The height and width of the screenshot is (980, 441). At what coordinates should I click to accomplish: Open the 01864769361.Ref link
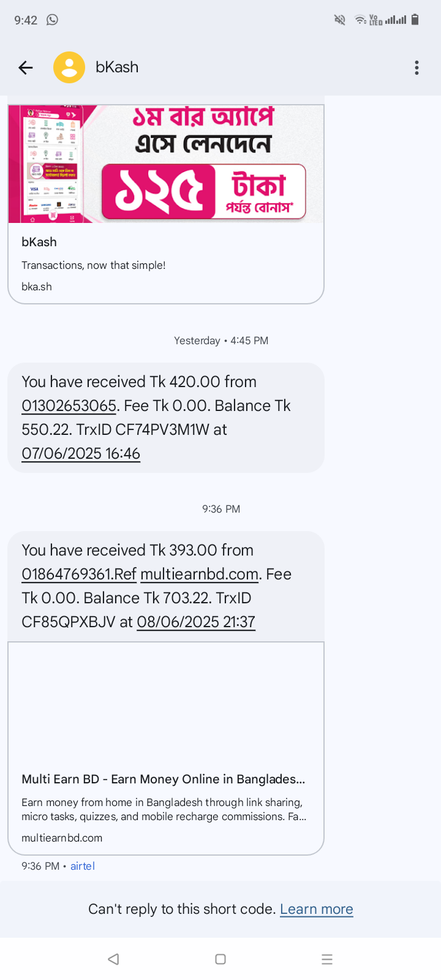point(79,574)
